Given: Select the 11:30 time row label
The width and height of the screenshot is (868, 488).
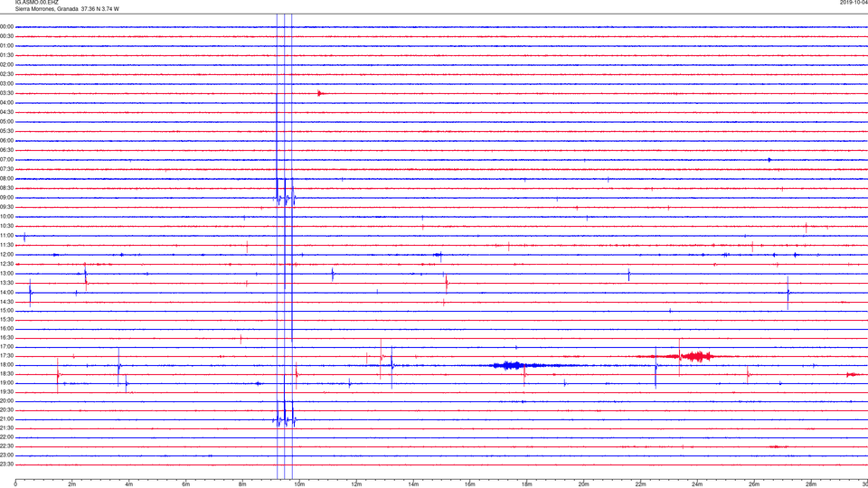Looking at the screenshot, I should (6, 245).
